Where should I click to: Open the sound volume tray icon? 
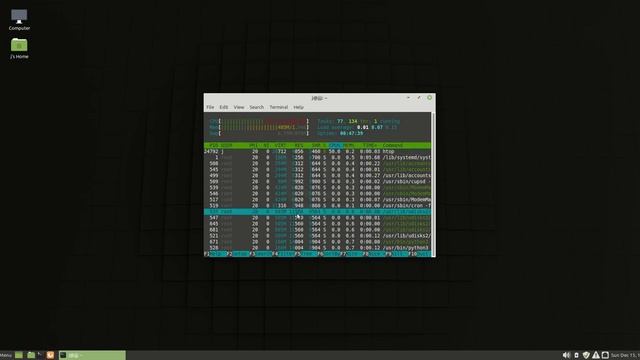566,355
